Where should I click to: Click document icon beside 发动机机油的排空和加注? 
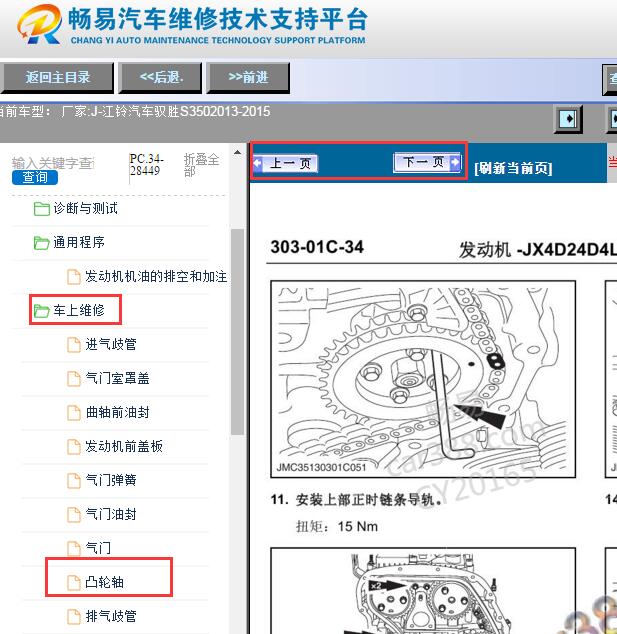coord(74,277)
